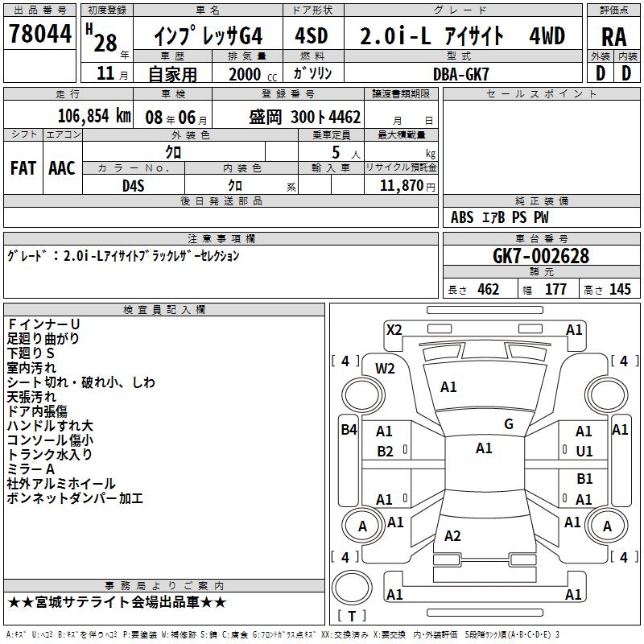Click inspector note コンソール傷小
644x644 pixels.
[x=50, y=440]
